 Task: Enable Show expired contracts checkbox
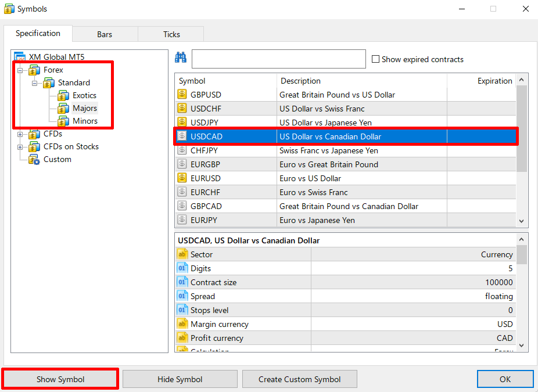375,59
